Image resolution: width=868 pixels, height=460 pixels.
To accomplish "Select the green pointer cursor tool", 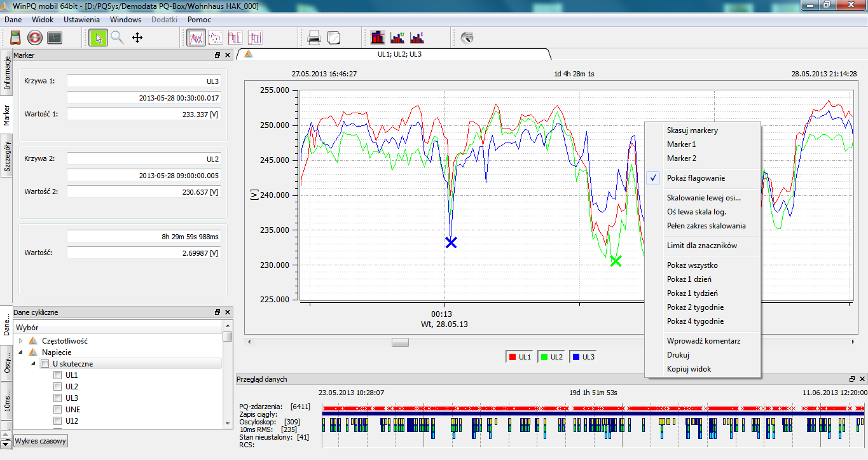I will coord(98,38).
